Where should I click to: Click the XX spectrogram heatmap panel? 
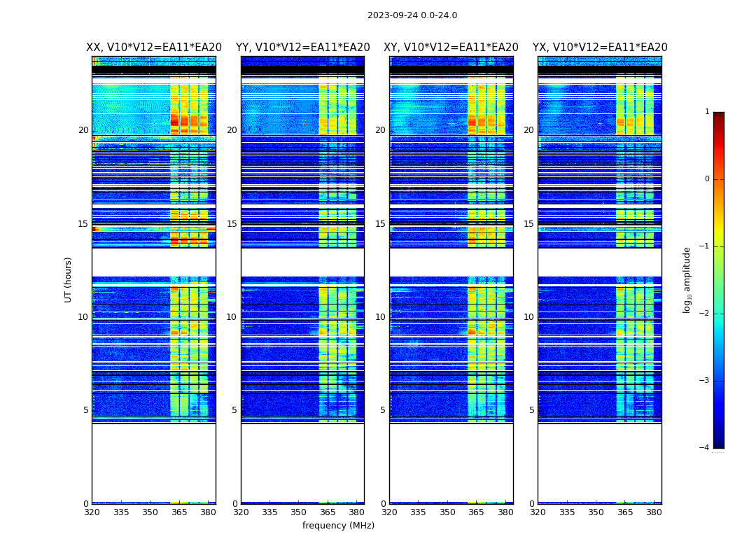point(153,280)
